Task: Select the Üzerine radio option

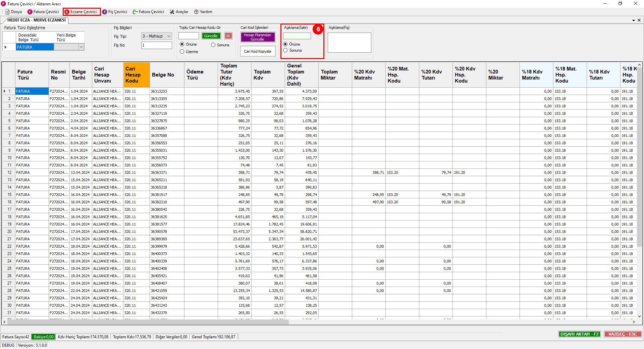Action: click(x=189, y=52)
